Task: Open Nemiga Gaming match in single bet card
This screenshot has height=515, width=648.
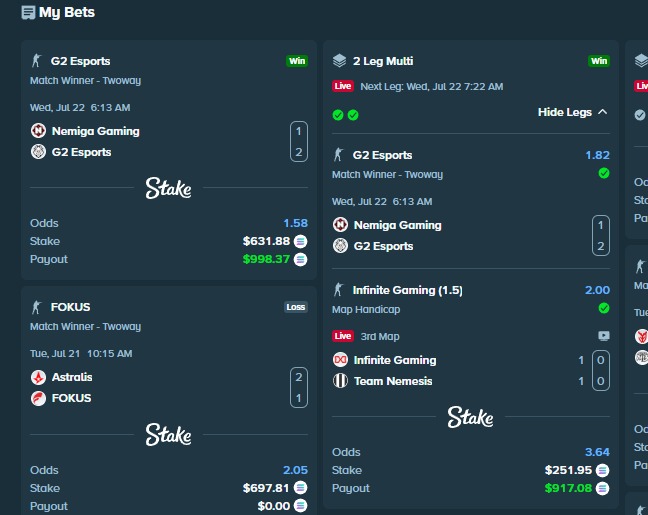Action: 95,131
